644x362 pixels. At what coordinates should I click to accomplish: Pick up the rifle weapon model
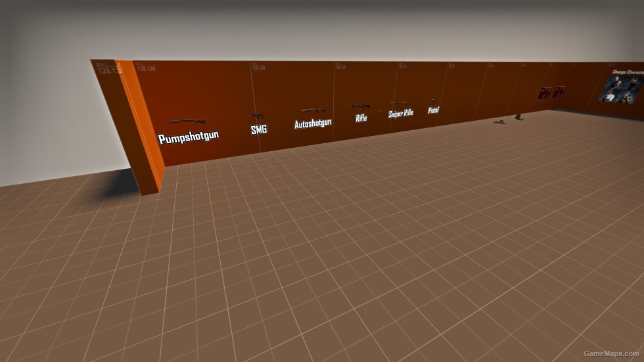(360, 106)
